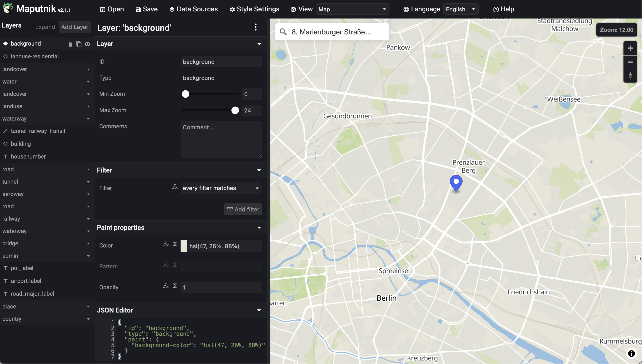The height and width of the screenshot is (364, 642).
Task: Click the Opacity sigma zoom function icon
Action: coord(175,286)
